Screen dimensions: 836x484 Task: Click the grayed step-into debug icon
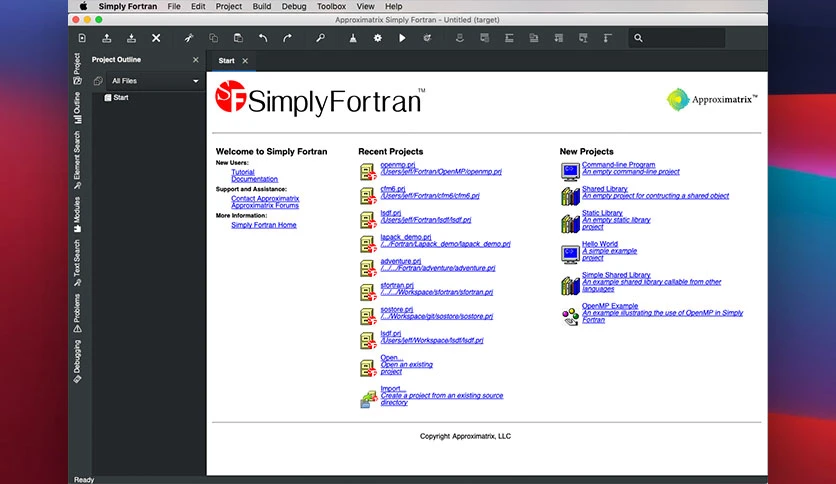coord(534,38)
